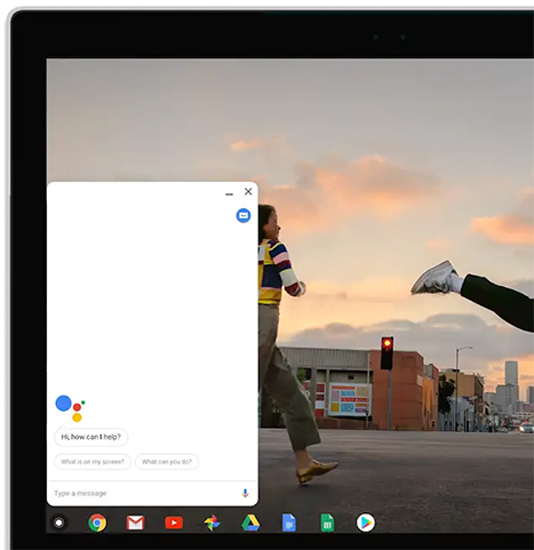Minimize the Assistant panel
This screenshot has height=550, width=534.
pos(229,194)
